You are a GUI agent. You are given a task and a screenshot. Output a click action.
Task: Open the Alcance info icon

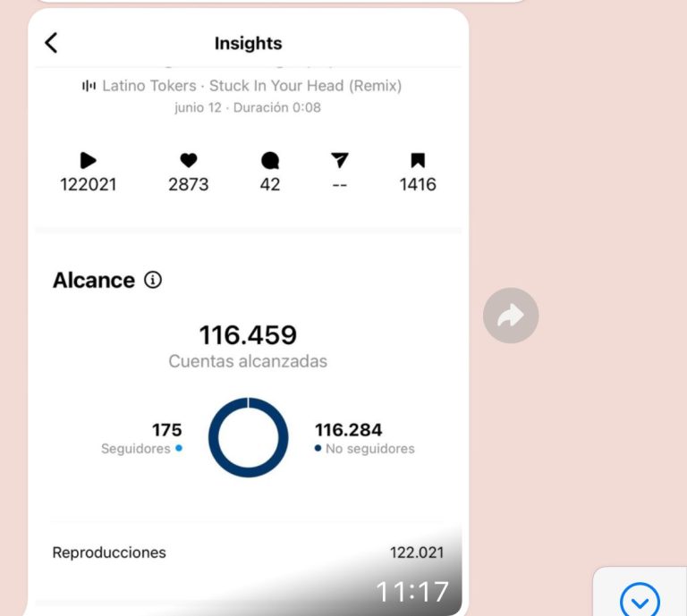tap(153, 280)
